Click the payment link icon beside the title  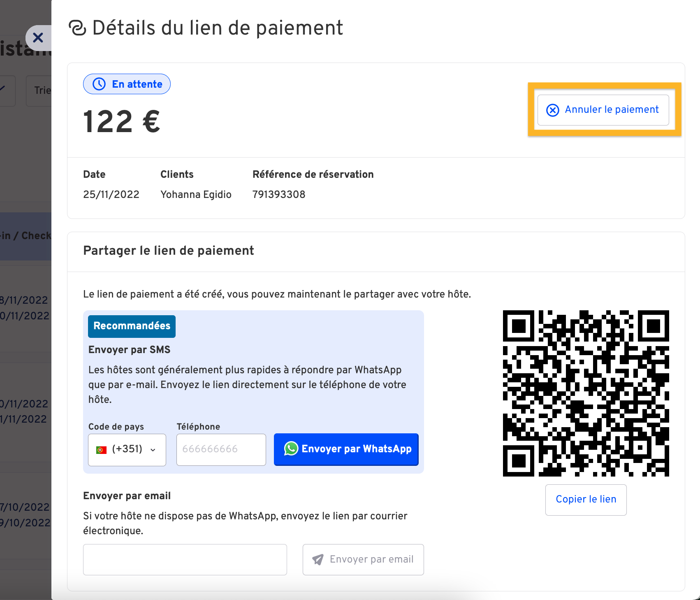[77, 28]
